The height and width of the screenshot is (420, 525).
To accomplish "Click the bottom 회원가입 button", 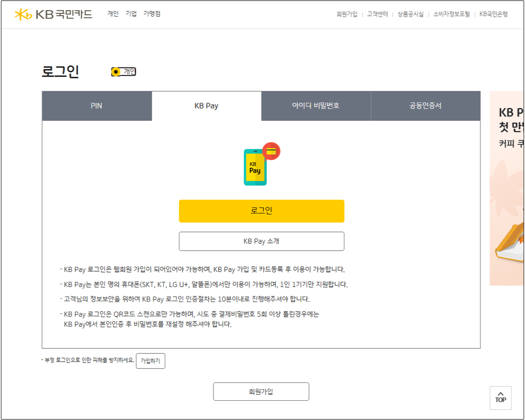I will [x=261, y=392].
